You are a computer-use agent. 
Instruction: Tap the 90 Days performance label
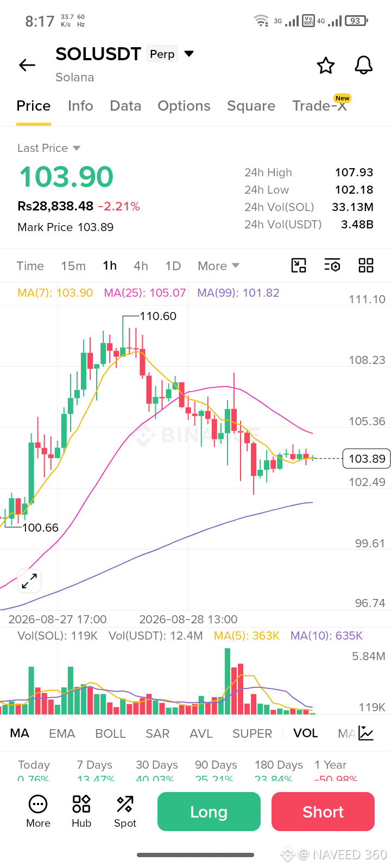tap(216, 765)
